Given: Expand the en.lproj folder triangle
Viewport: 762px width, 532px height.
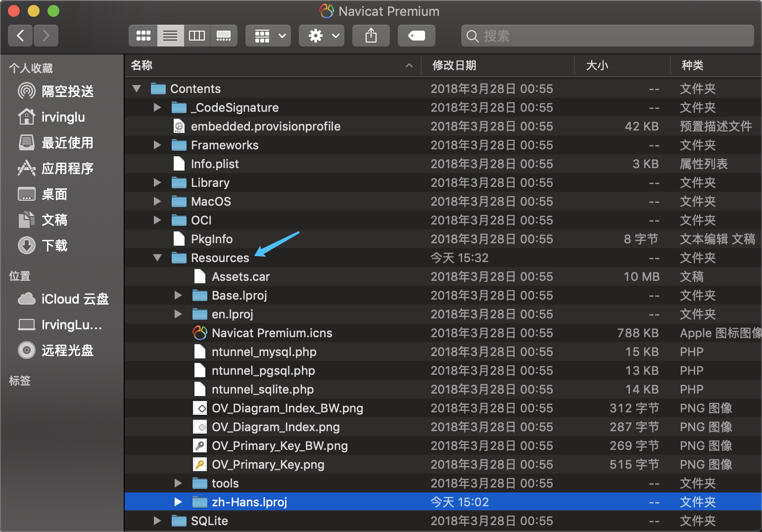Looking at the screenshot, I should pyautogui.click(x=178, y=314).
